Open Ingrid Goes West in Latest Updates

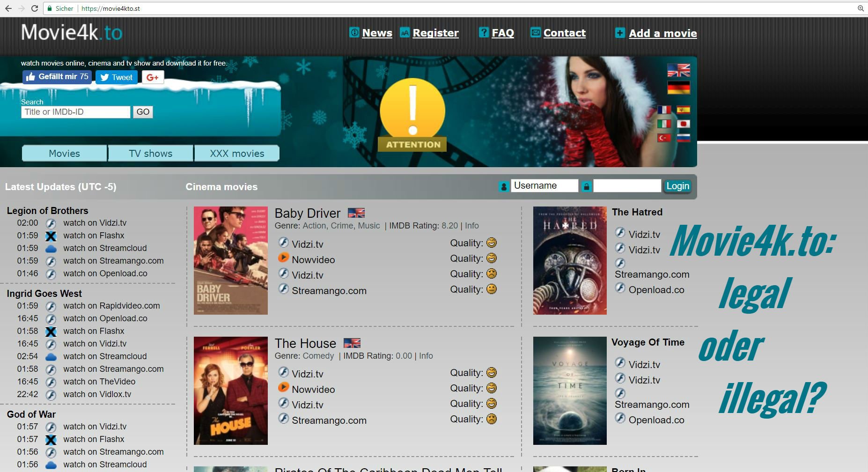(x=44, y=294)
